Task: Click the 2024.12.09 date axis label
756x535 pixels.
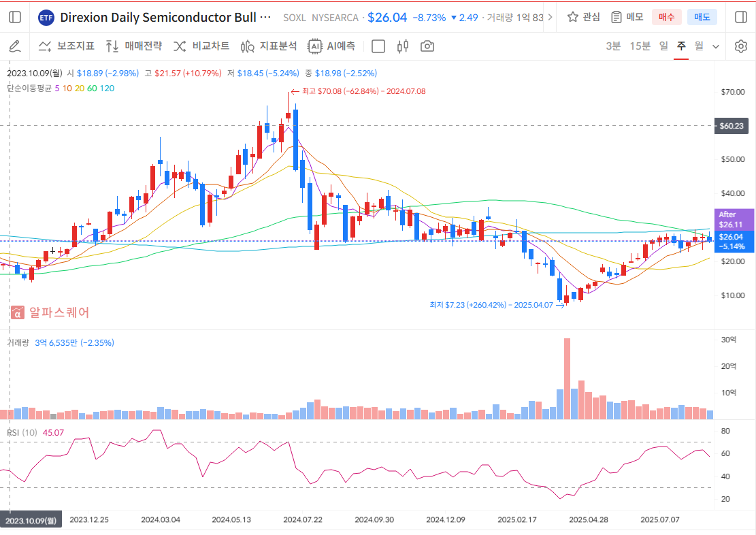Action: pos(446,520)
